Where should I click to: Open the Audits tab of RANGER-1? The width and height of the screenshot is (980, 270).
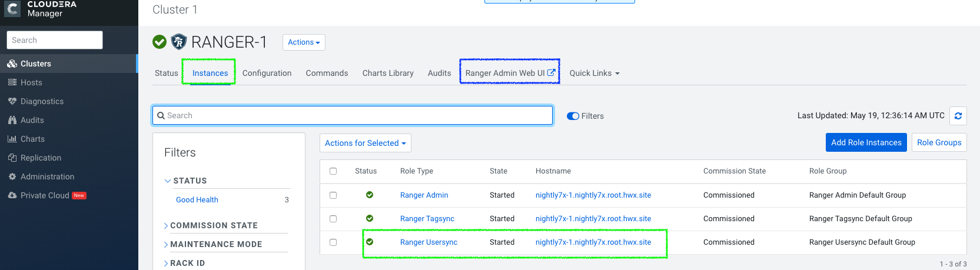coord(439,73)
